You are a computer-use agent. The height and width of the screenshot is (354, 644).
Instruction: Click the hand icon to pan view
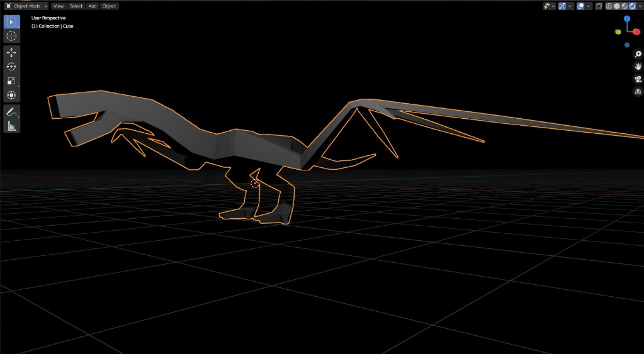click(638, 67)
